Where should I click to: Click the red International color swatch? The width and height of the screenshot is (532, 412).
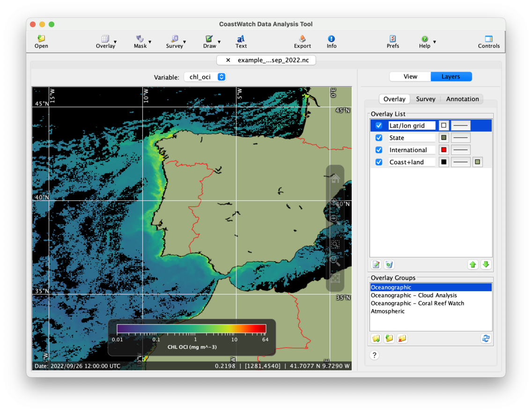coord(443,150)
